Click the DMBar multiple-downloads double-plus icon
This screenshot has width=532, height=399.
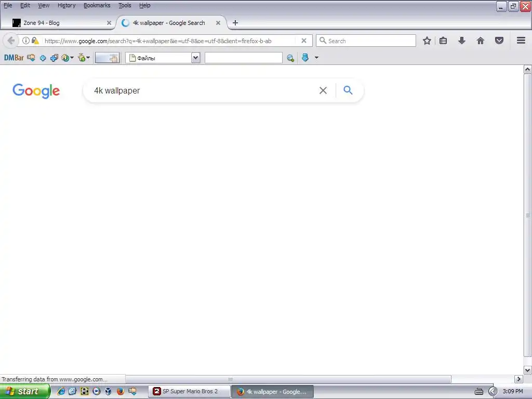pos(54,58)
